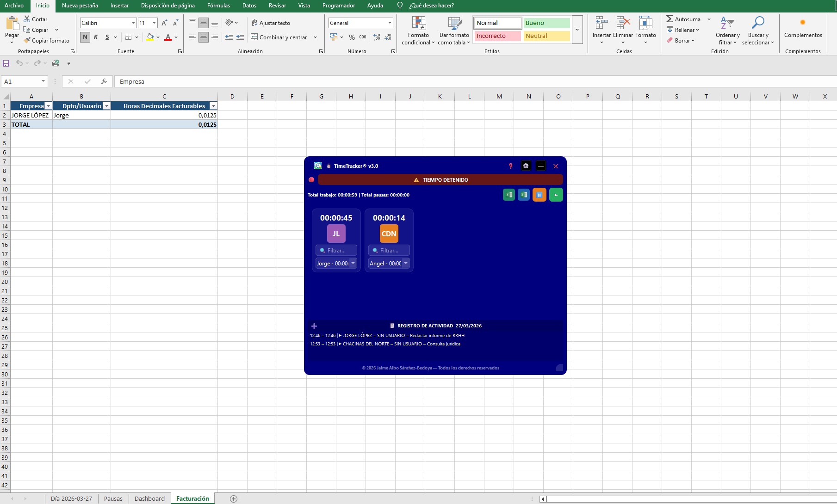Open the Dashboard sheet tab

[149, 498]
